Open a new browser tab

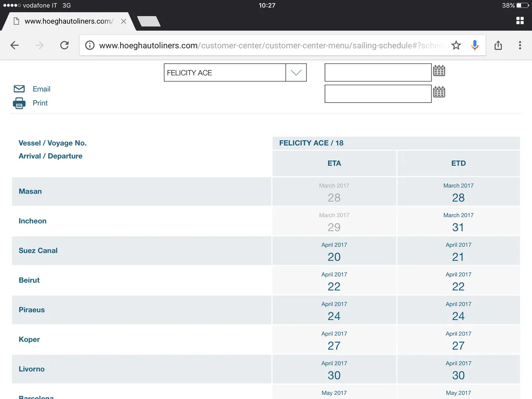(149, 21)
